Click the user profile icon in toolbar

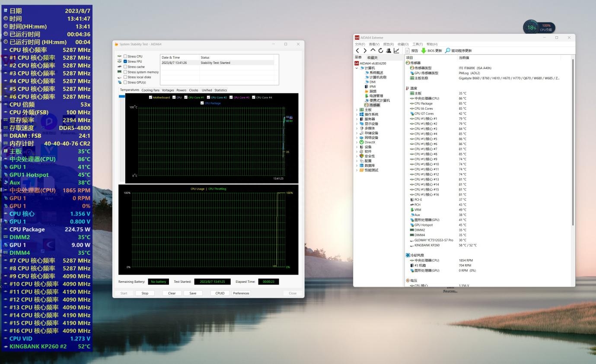click(x=389, y=51)
